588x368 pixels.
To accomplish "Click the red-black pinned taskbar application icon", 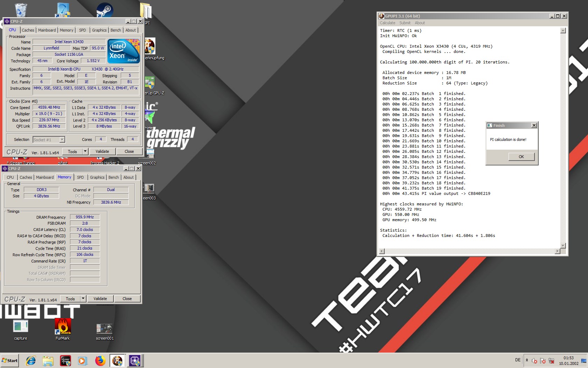I will click(65, 361).
